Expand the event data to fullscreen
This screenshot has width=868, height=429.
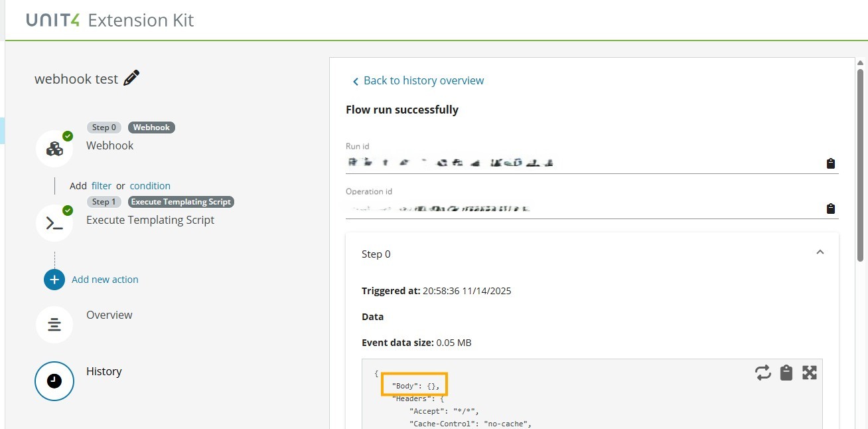(x=809, y=373)
